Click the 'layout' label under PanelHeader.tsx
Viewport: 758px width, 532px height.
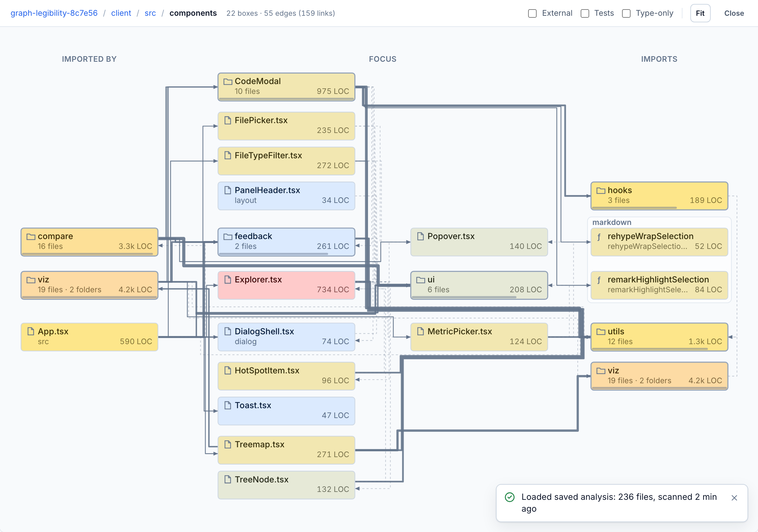click(246, 201)
